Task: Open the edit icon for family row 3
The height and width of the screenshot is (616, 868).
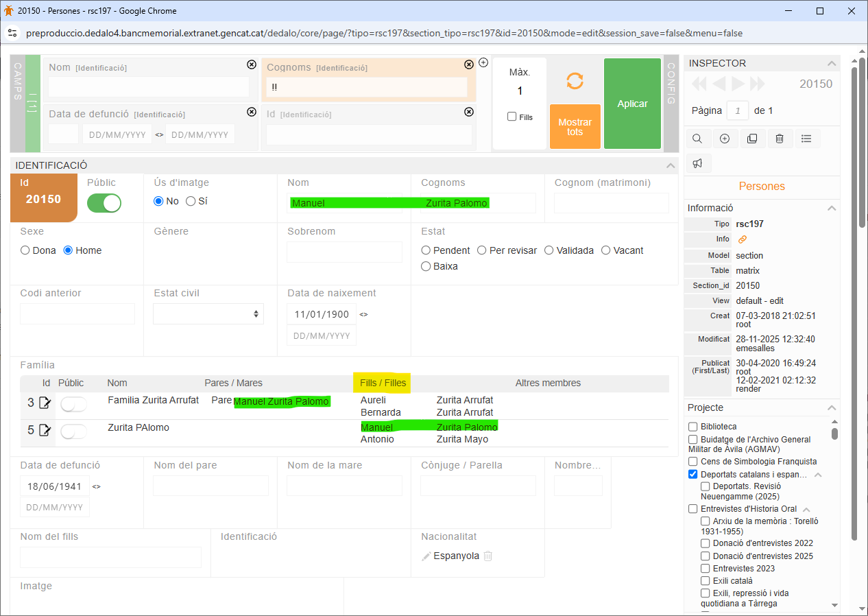Action: click(45, 403)
